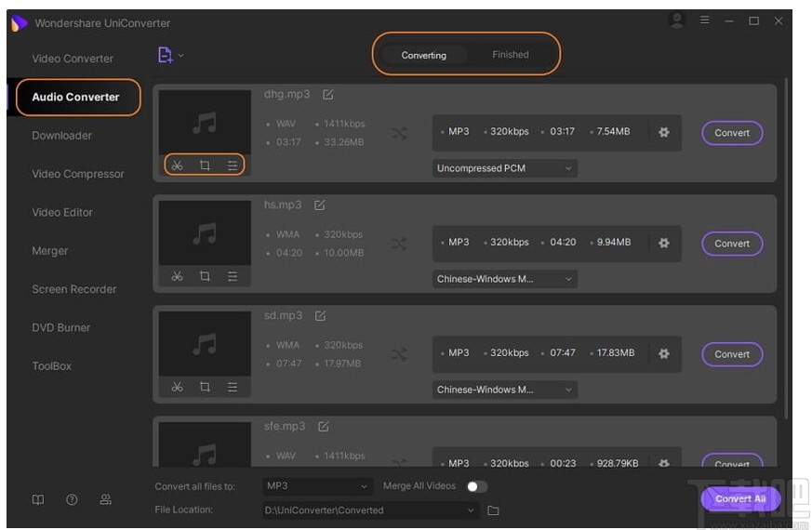Open output settings gear for sd.mp3

664,353
